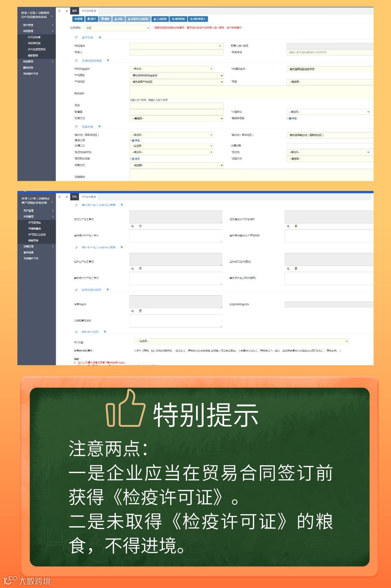Click the trash icon under 境外出口商(代理商) field
391x588 pixels.
click(296, 268)
